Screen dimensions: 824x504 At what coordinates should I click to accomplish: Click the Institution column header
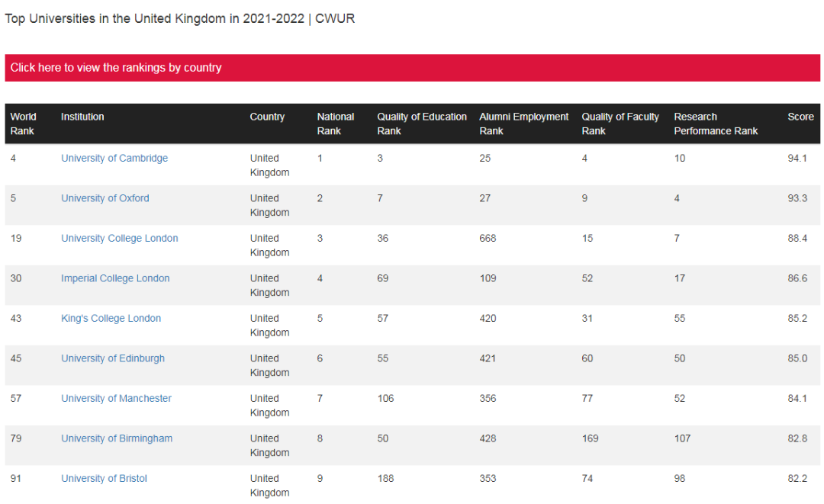coord(82,117)
